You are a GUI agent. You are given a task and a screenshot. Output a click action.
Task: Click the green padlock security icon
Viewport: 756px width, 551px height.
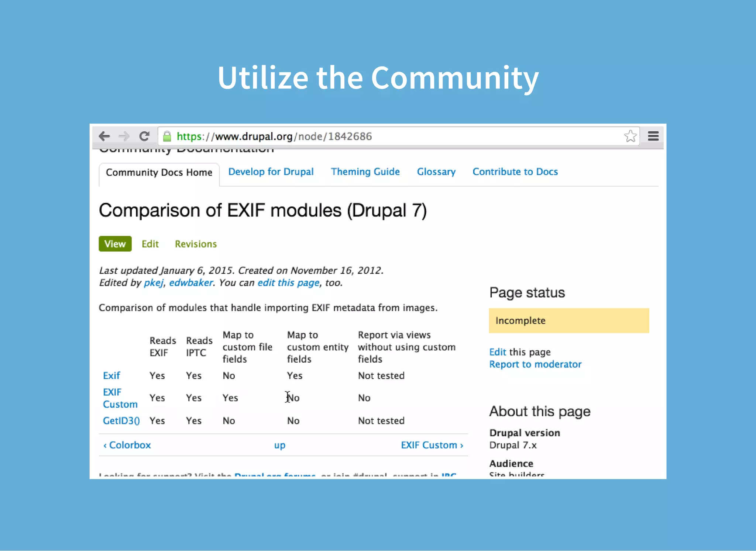pyautogui.click(x=167, y=136)
